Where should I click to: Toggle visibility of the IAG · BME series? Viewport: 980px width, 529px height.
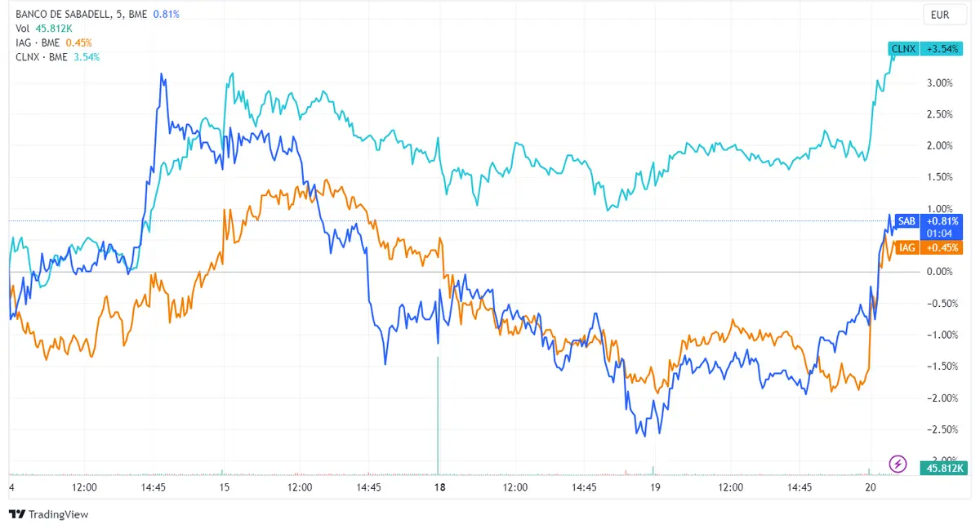(39, 42)
